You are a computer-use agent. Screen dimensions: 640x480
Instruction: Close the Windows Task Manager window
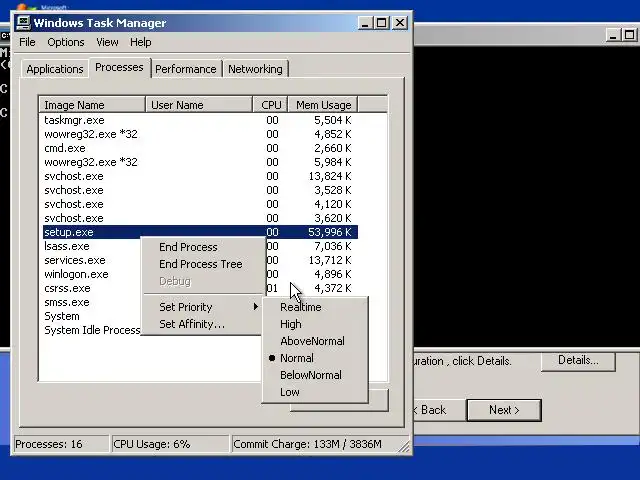400,23
